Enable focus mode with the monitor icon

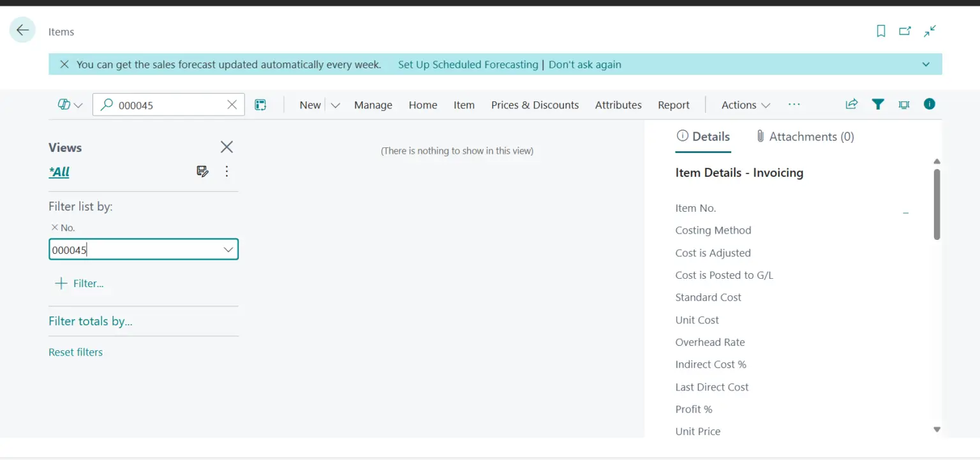(x=903, y=104)
